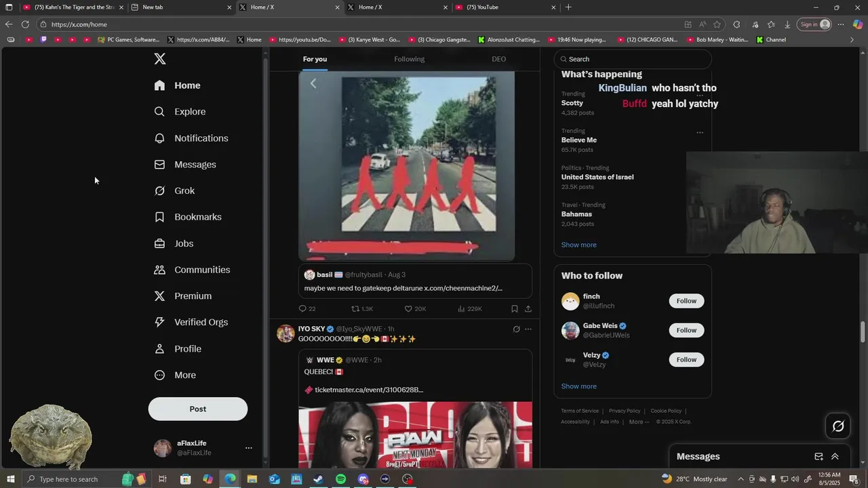
Task: Open browser extensions menu
Action: pos(736,24)
